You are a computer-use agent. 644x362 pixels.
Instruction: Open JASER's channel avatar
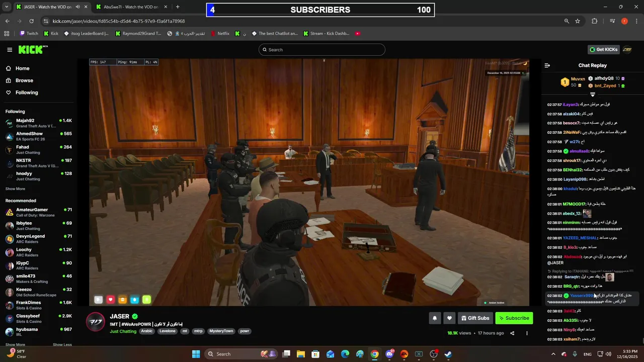coord(96,322)
